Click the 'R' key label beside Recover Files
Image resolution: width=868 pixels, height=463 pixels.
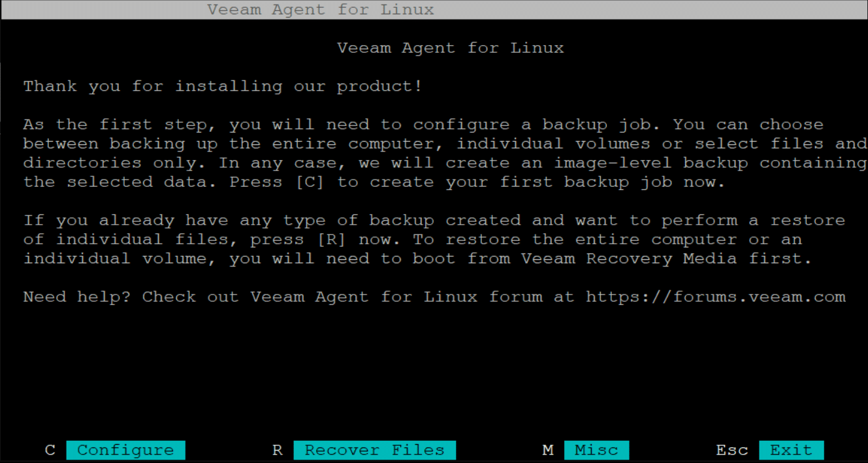(x=278, y=450)
